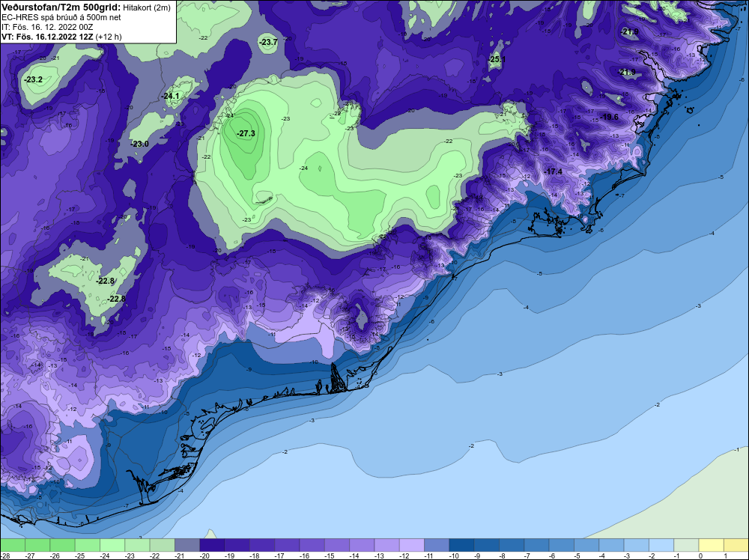Click the -23.0 temperature label
This screenshot has height=560, width=749.
pos(139,144)
